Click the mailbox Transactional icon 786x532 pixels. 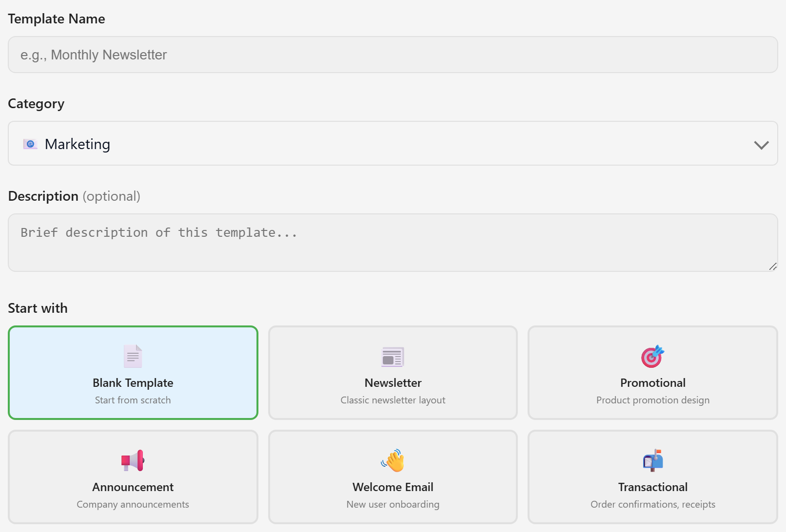653,460
